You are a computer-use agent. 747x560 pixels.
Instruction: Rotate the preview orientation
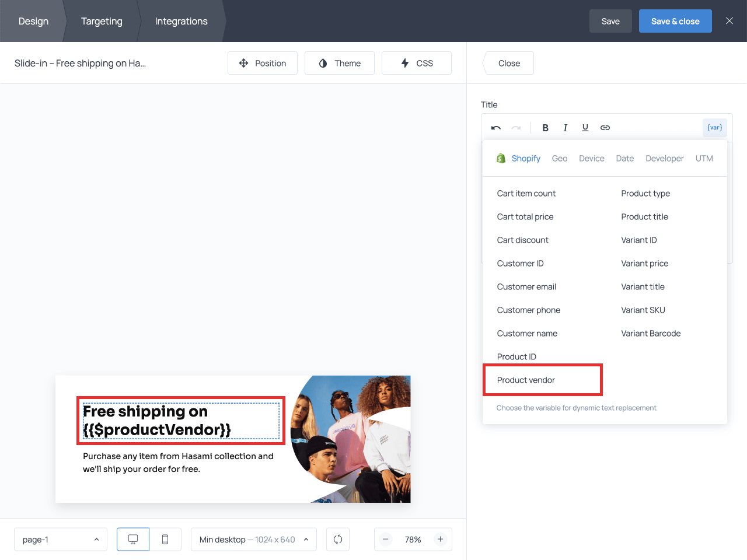338,540
